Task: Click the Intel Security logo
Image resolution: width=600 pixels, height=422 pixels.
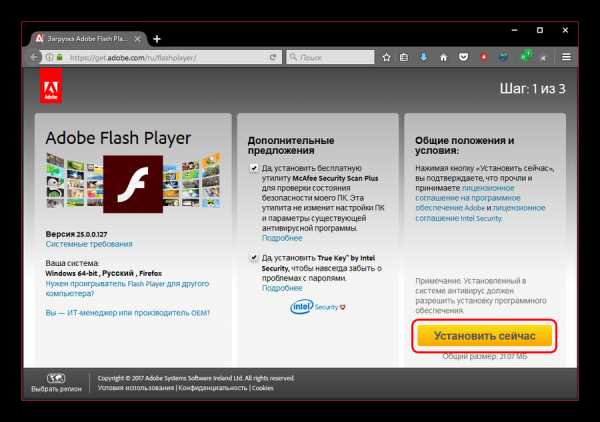Action: tap(318, 307)
